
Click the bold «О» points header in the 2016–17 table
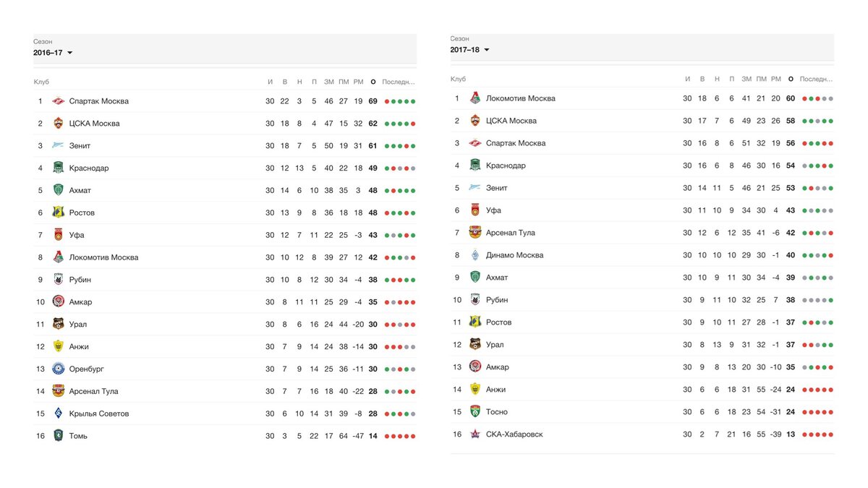coord(373,82)
